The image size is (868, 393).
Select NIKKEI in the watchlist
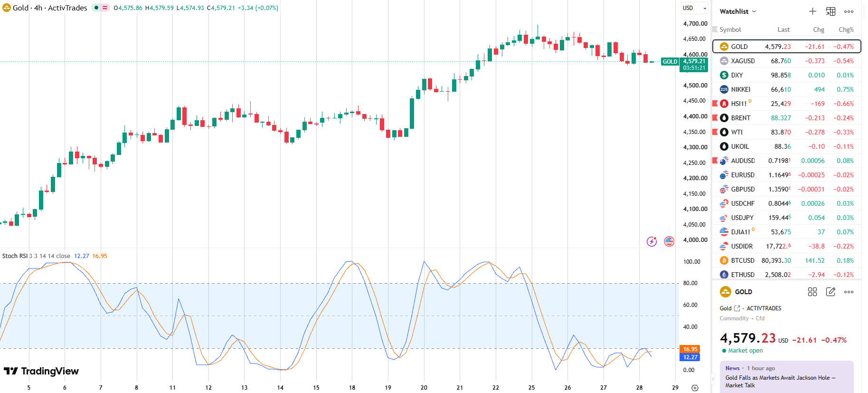[x=787, y=89]
